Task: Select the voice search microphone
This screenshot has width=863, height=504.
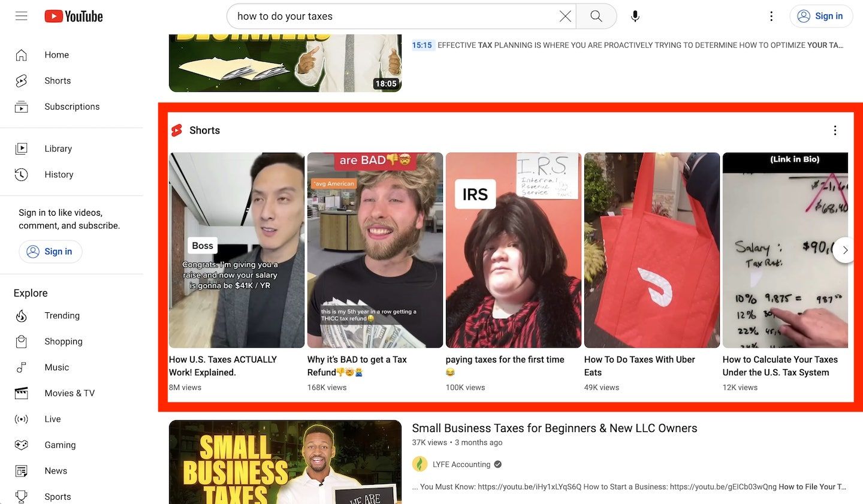Action: tap(635, 16)
